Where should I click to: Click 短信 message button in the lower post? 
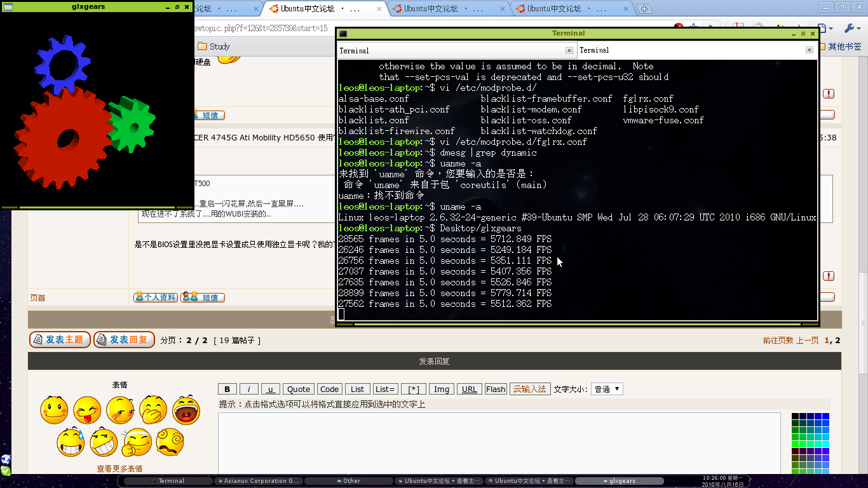(203, 297)
